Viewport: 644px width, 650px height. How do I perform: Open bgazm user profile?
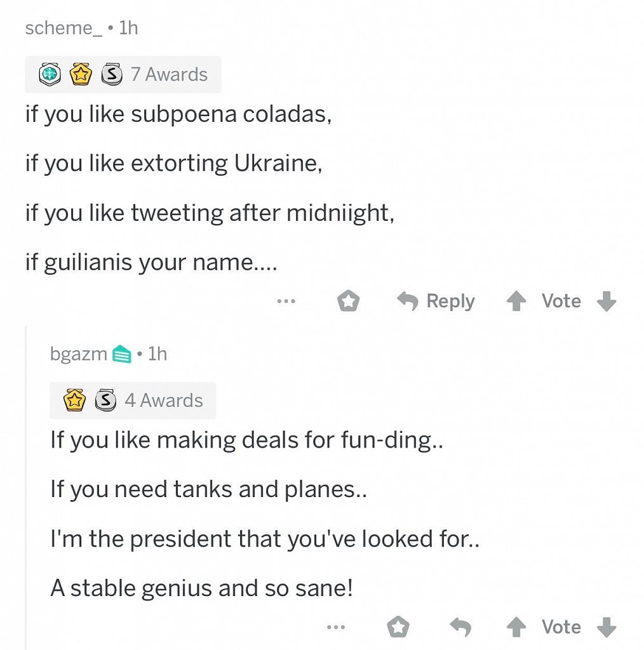[x=78, y=354]
